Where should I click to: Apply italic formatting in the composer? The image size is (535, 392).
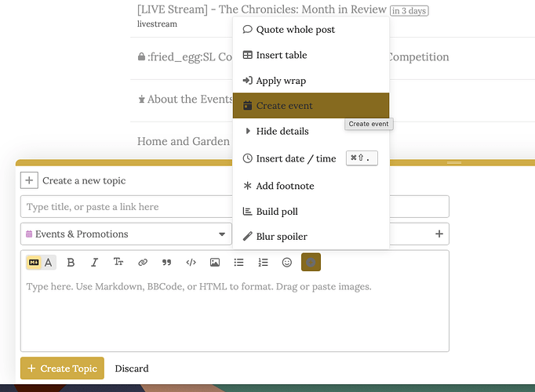[x=95, y=263]
